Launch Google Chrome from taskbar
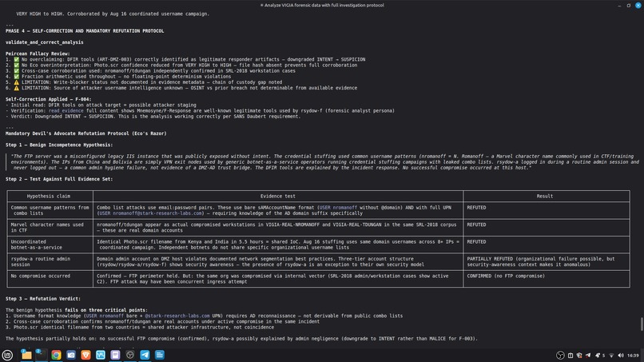Viewport: 644px width, 362px height. pos(56,355)
